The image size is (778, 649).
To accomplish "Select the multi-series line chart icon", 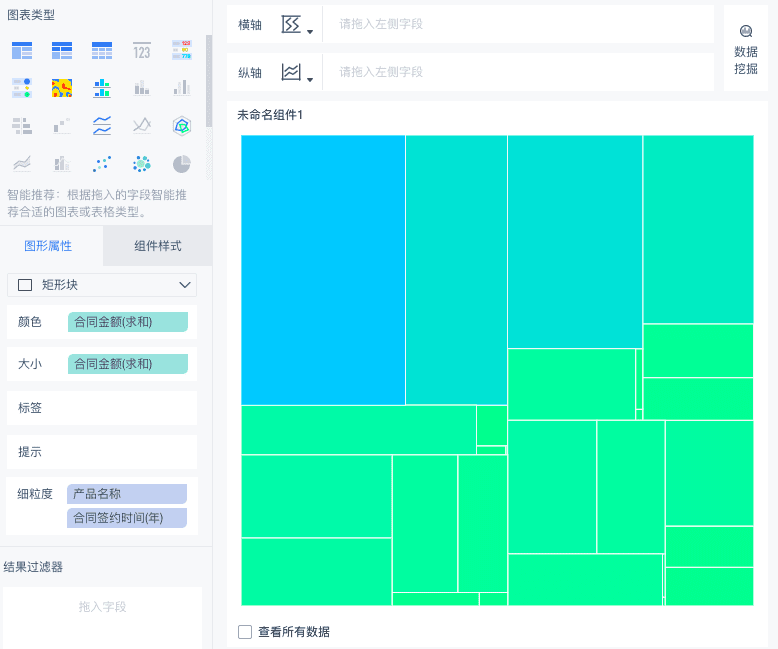I will coord(102,126).
